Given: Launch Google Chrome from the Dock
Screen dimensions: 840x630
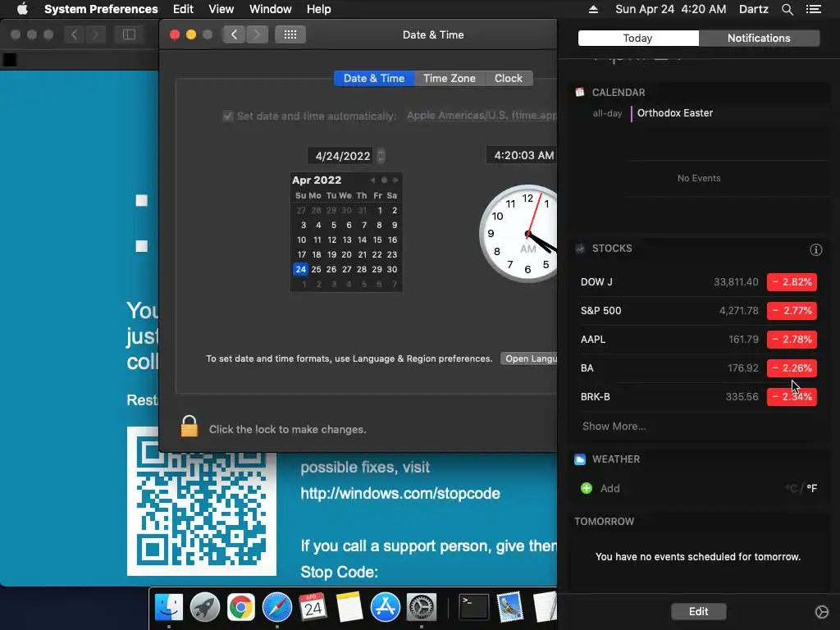Looking at the screenshot, I should [x=241, y=608].
